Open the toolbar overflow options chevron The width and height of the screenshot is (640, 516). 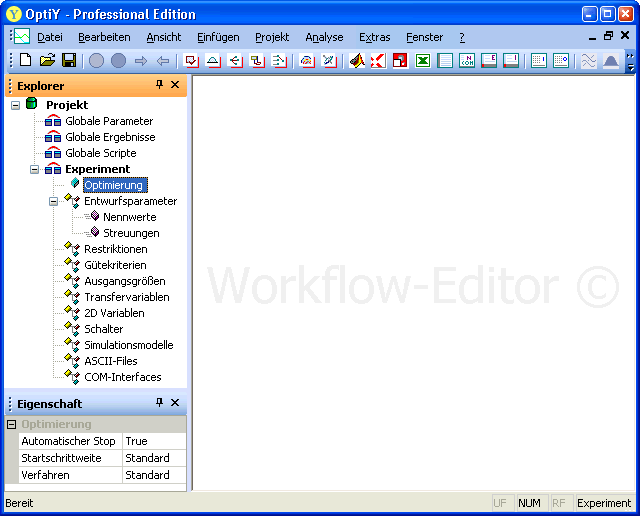coord(631,62)
